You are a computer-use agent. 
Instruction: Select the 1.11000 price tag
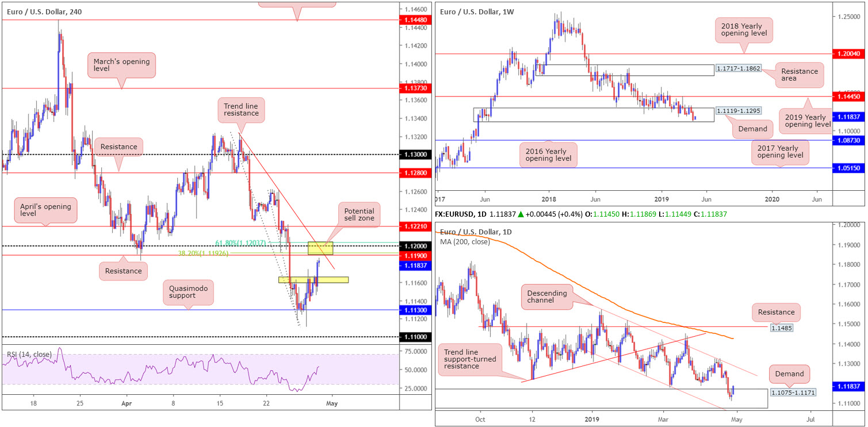click(x=415, y=337)
